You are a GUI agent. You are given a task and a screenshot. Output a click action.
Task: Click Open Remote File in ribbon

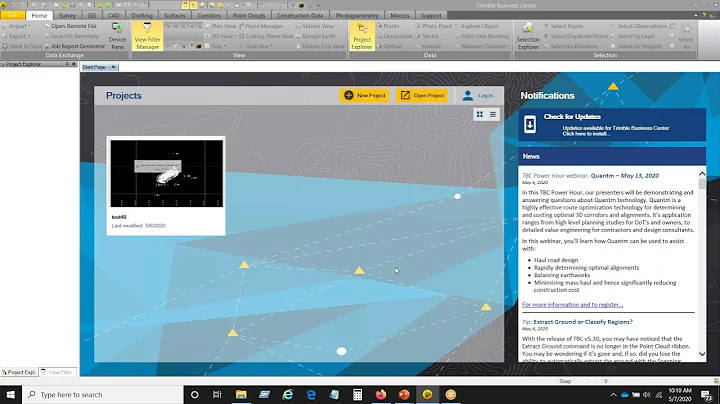[71, 26]
